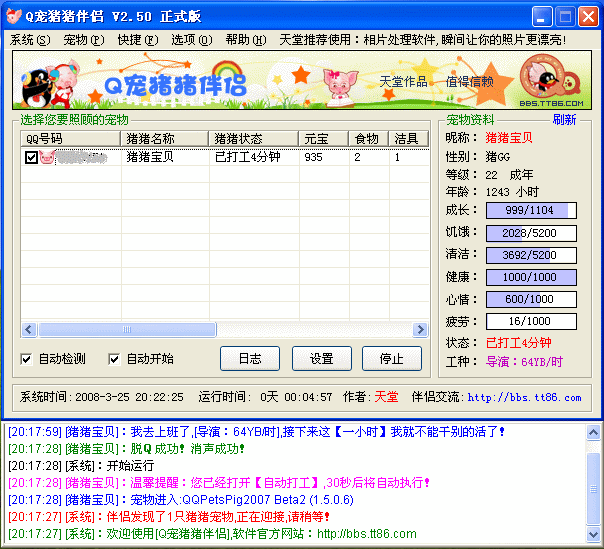Click the 已打工4分钟 status cell in list
This screenshot has width=604, height=549.
point(247,157)
